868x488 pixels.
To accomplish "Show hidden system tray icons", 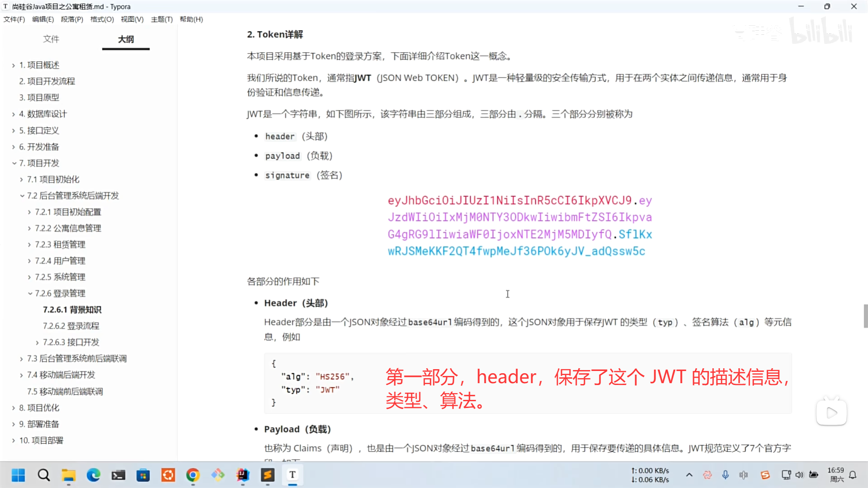I will tap(689, 475).
